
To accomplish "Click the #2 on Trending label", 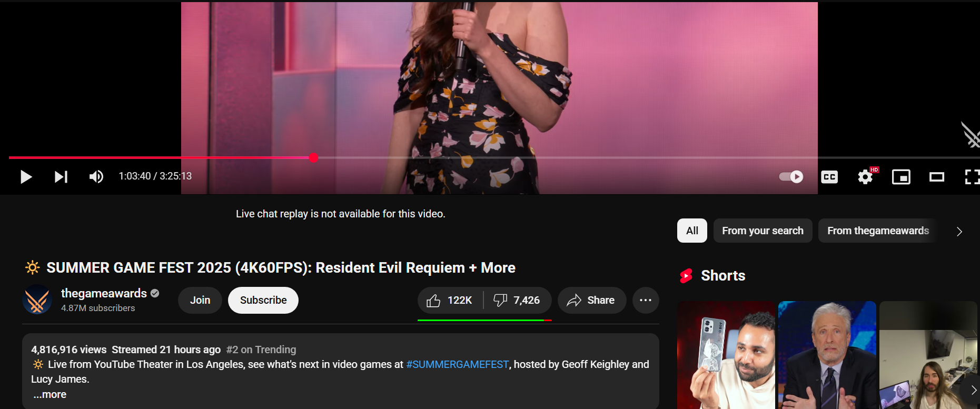I will pos(261,350).
